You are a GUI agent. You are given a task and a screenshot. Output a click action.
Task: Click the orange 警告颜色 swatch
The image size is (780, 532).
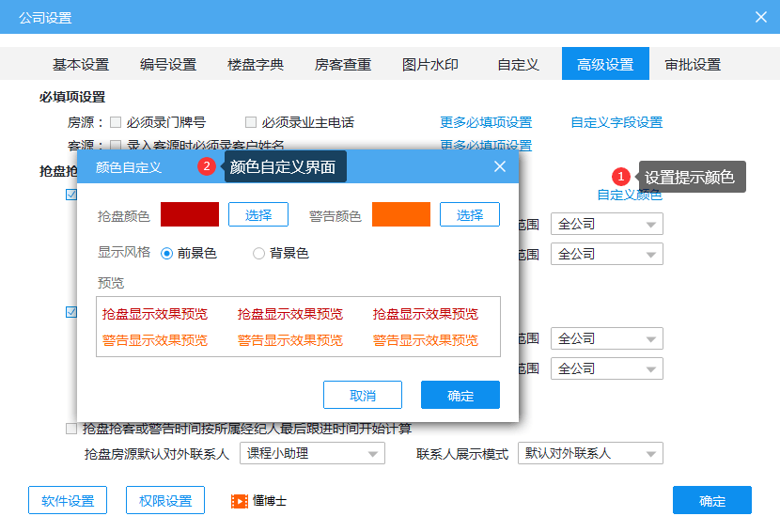[401, 215]
